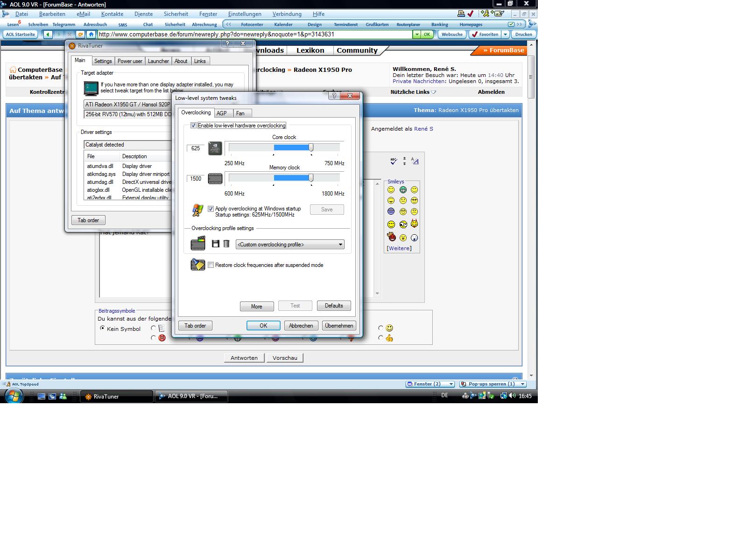Select the note-page post symbol radio

pyautogui.click(x=153, y=328)
